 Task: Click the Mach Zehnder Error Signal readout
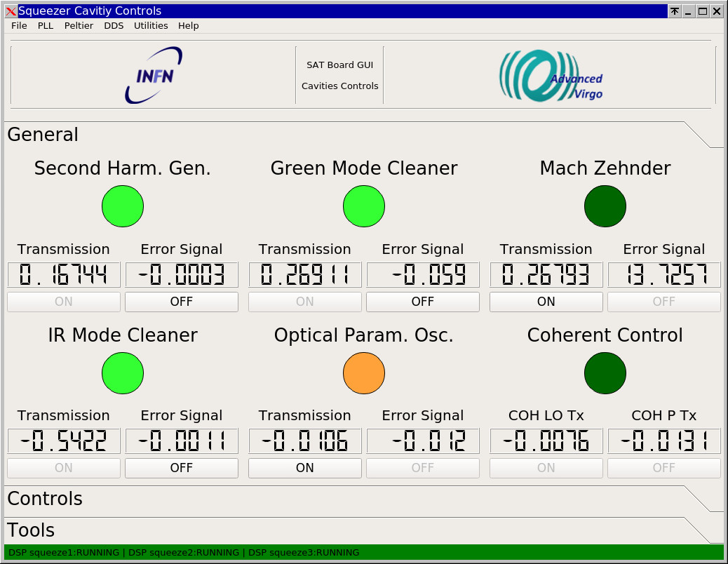[664, 275]
